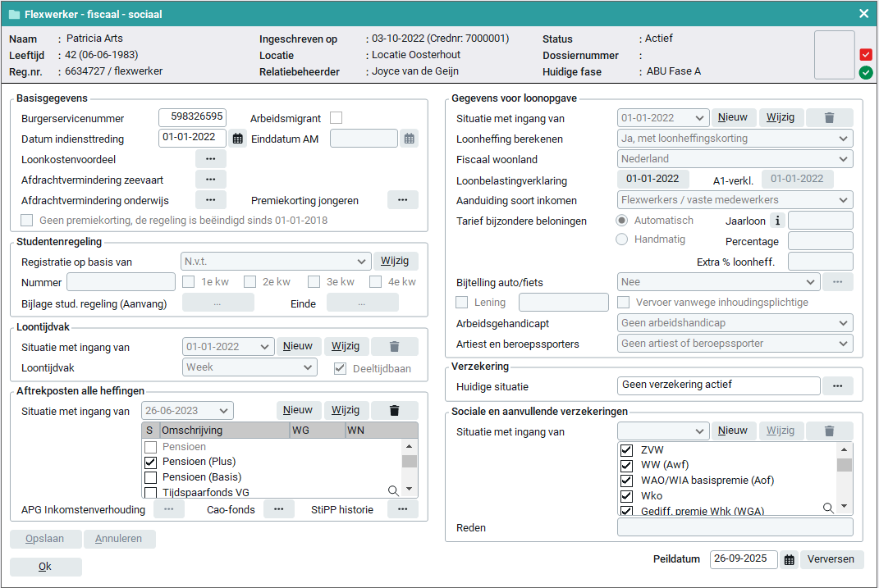This screenshot has height=588, width=879.
Task: Select Handmatig radio button
Action: tap(622, 239)
